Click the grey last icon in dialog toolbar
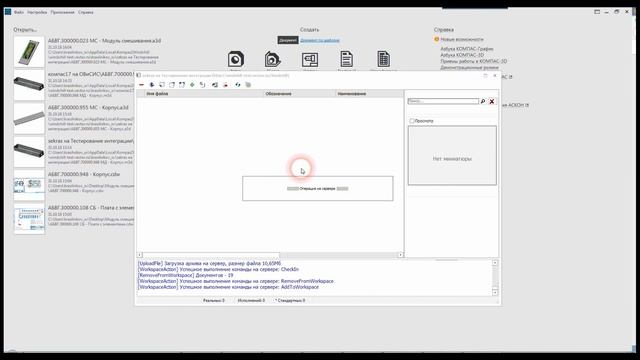The width and height of the screenshot is (640, 360). [x=248, y=85]
